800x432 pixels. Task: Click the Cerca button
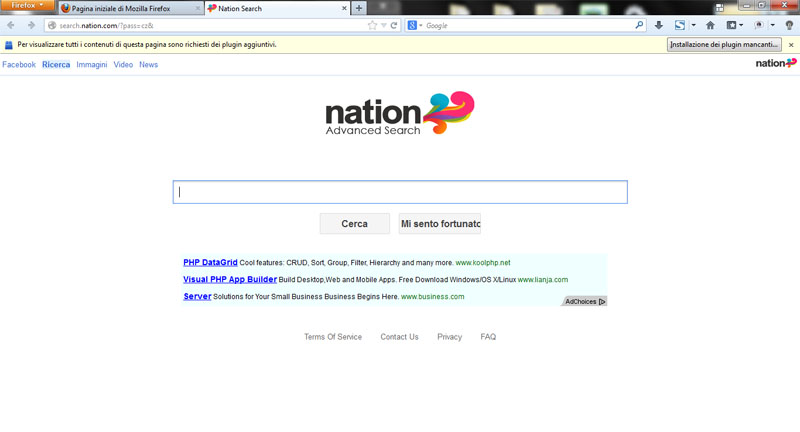pyautogui.click(x=355, y=223)
